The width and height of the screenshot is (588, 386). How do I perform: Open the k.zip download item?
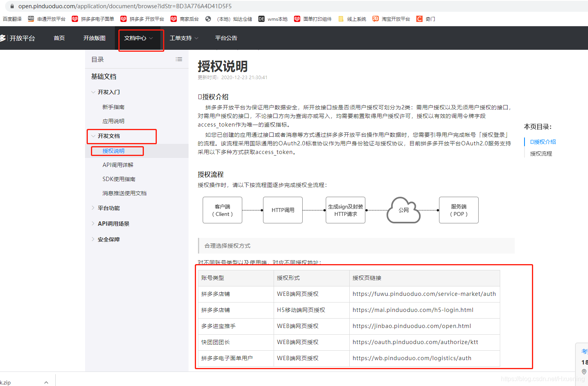(5, 382)
